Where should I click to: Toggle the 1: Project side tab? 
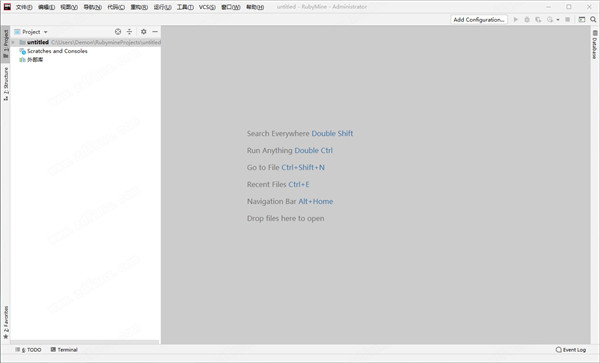pyautogui.click(x=6, y=43)
